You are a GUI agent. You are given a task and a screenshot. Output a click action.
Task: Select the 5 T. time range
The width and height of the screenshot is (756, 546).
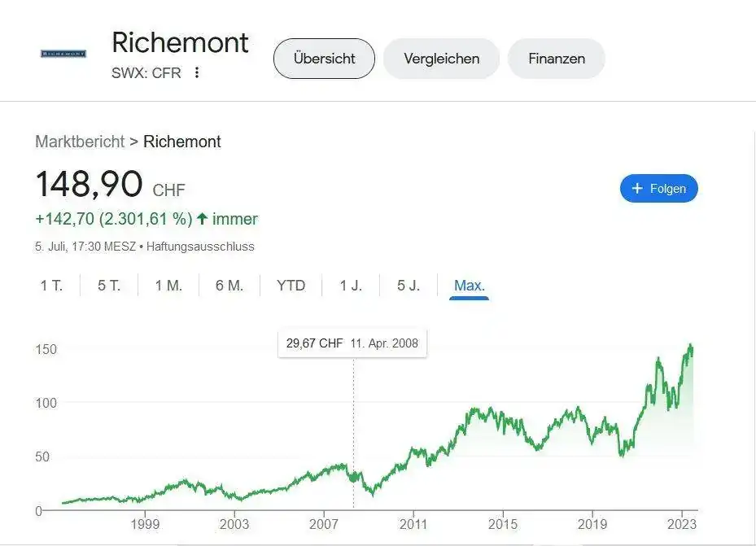pyautogui.click(x=109, y=286)
